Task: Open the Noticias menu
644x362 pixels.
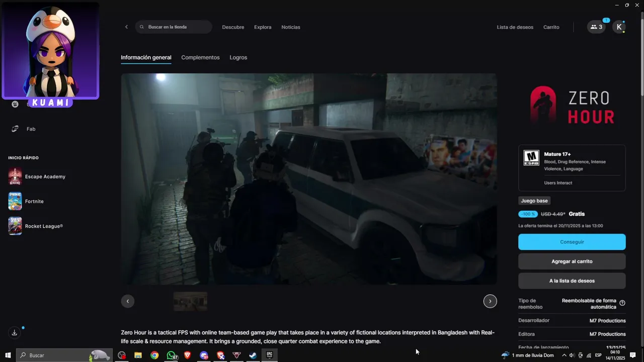Action: click(291, 27)
